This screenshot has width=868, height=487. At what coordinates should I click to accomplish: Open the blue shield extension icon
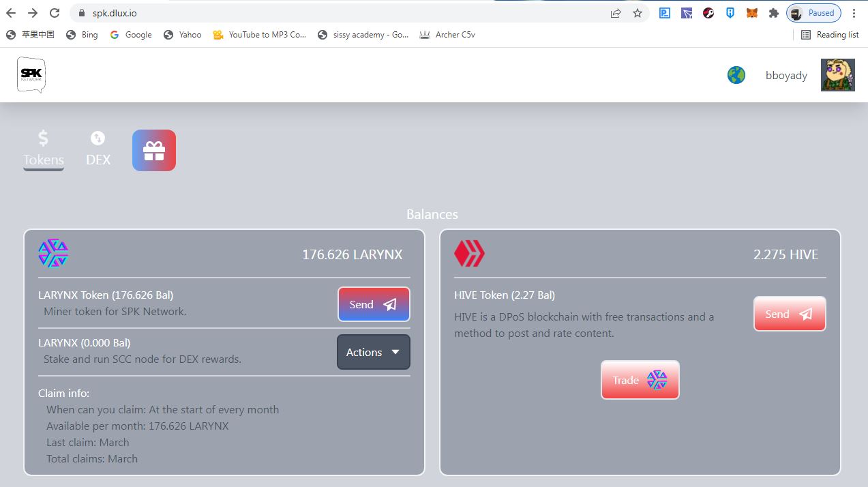click(730, 13)
